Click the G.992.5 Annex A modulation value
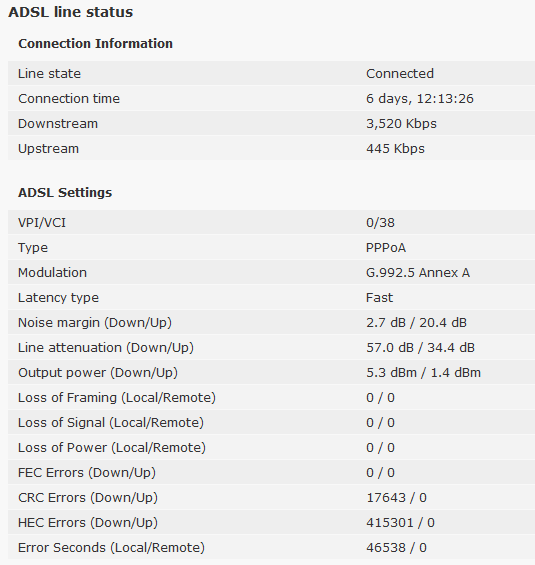The image size is (535, 565). (418, 273)
